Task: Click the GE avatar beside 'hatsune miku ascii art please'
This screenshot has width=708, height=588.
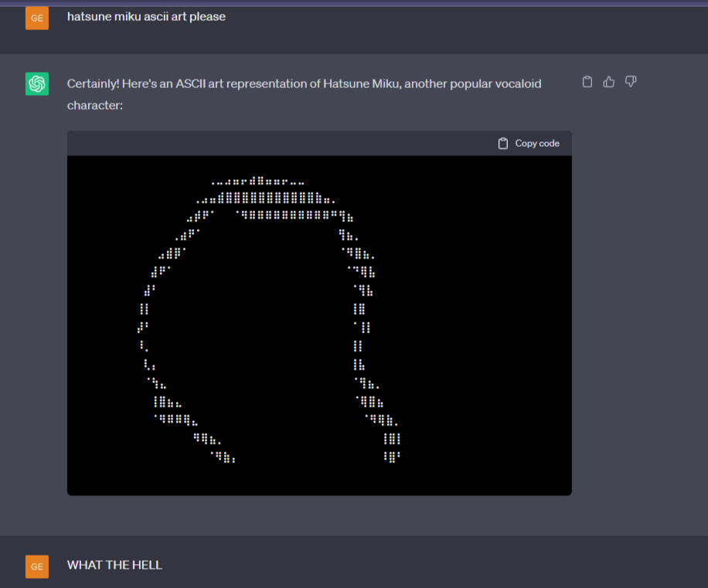Action: pos(37,18)
